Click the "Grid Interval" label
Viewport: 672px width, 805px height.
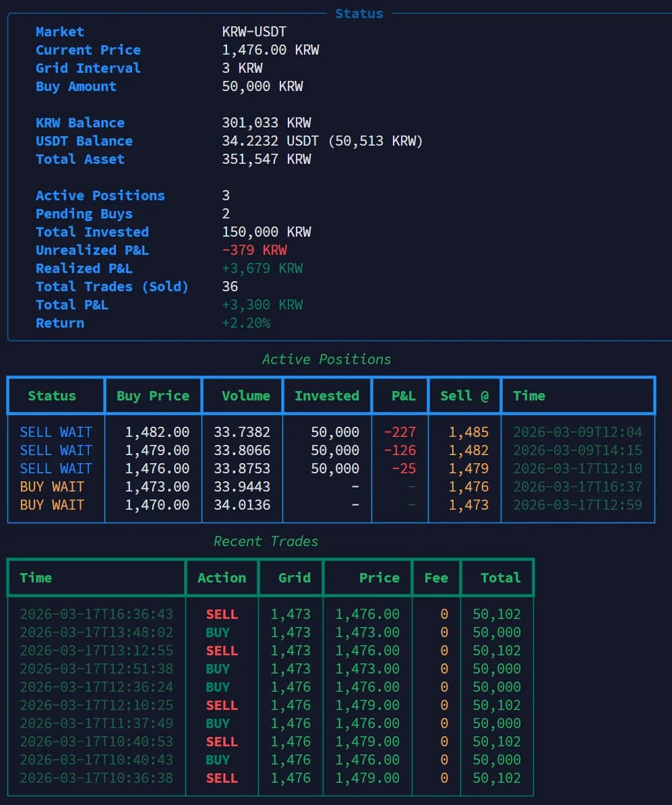coord(88,68)
